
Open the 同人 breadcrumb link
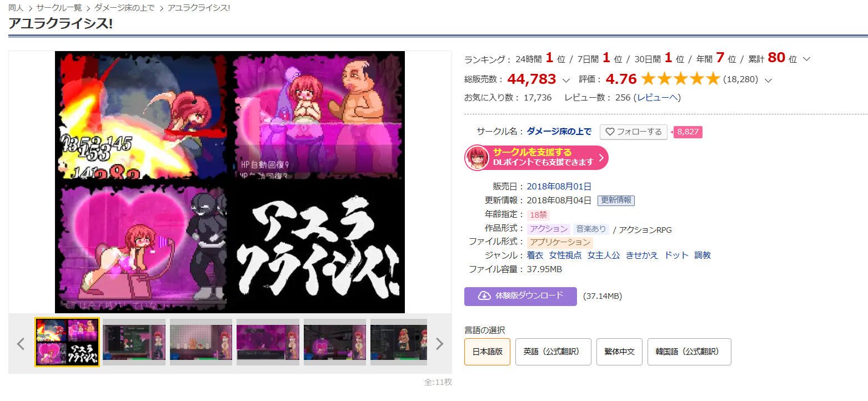tap(16, 8)
